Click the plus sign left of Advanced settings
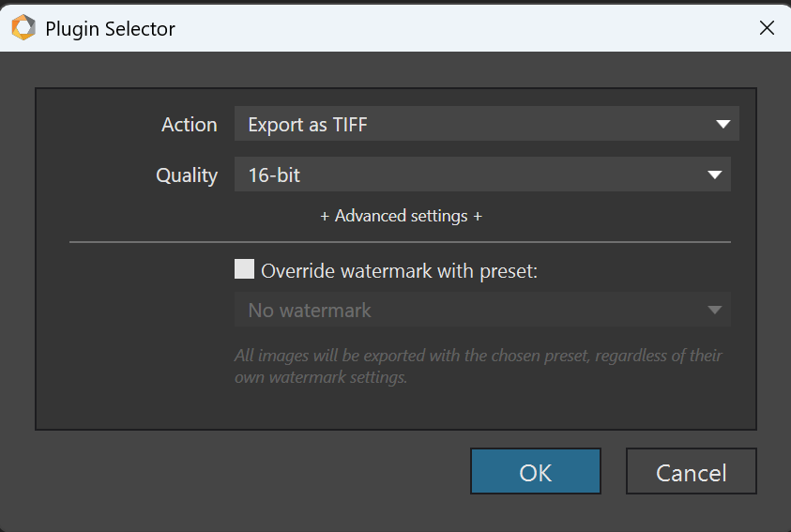The image size is (791, 532). (325, 217)
